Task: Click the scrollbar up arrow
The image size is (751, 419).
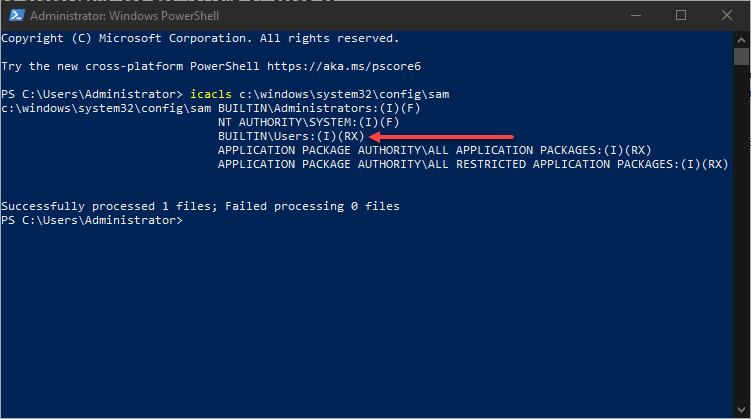Action: 741,37
